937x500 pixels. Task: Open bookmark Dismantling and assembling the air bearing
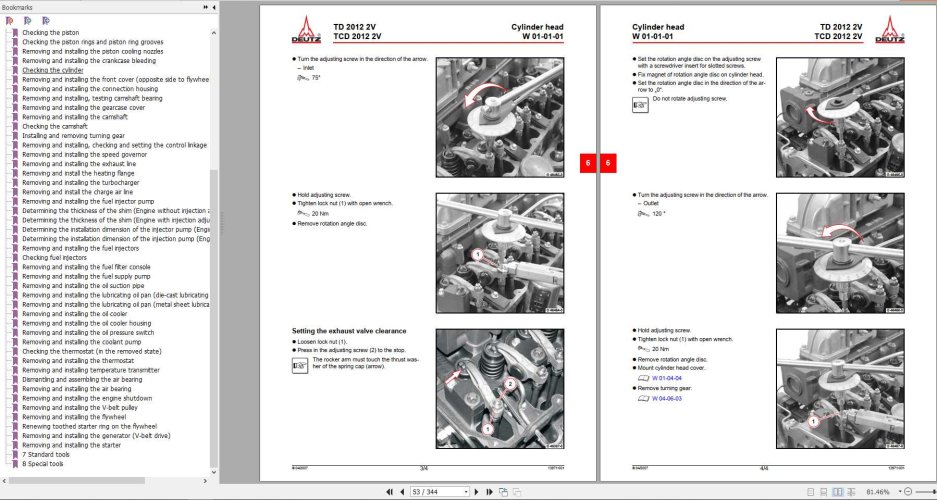pos(82,379)
